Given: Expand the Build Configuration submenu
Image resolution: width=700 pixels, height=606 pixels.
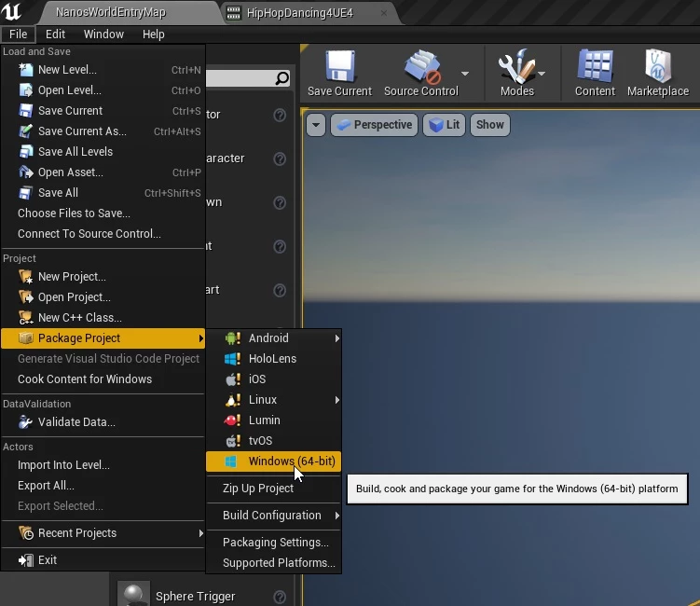Looking at the screenshot, I should [x=274, y=516].
